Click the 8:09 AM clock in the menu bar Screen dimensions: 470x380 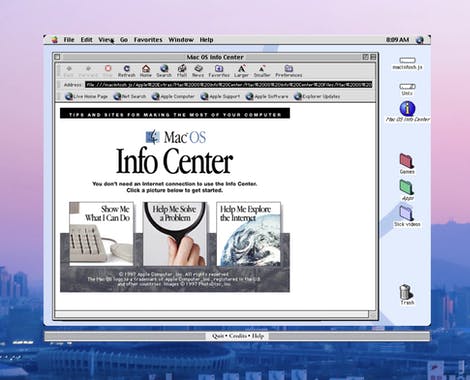point(397,40)
